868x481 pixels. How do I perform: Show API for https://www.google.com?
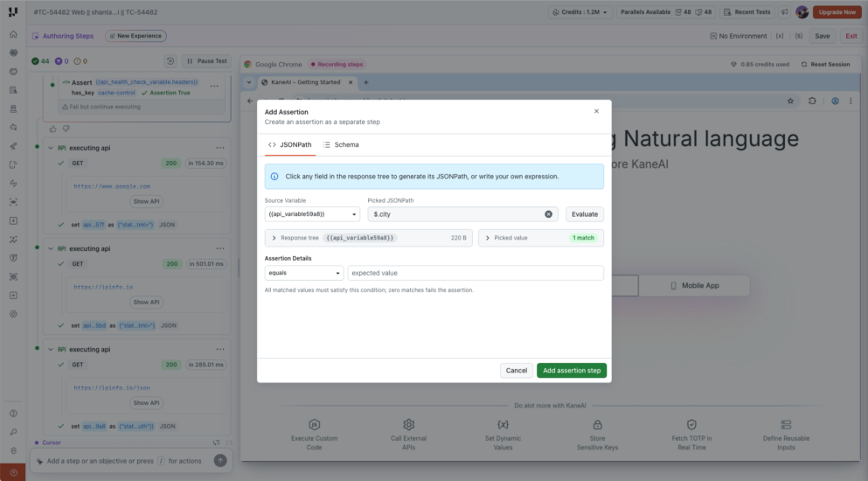pos(146,202)
